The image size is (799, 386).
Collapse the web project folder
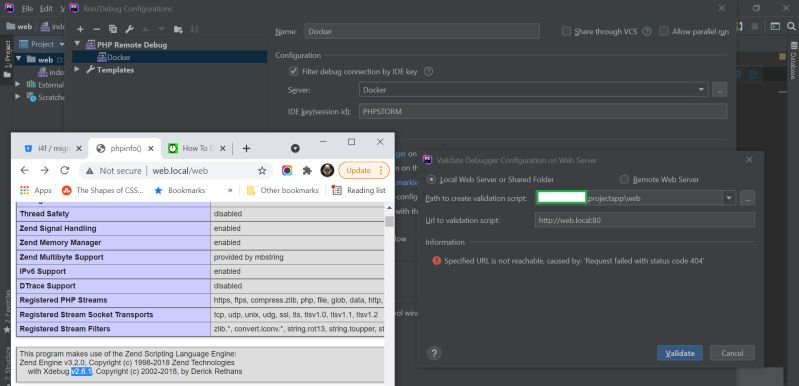(19, 59)
